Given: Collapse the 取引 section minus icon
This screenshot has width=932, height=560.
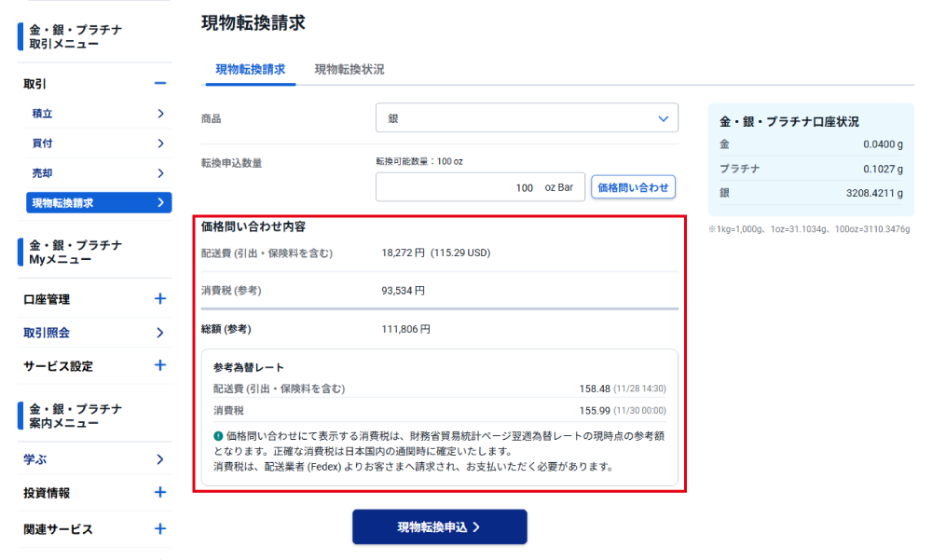Looking at the screenshot, I should 159,84.
